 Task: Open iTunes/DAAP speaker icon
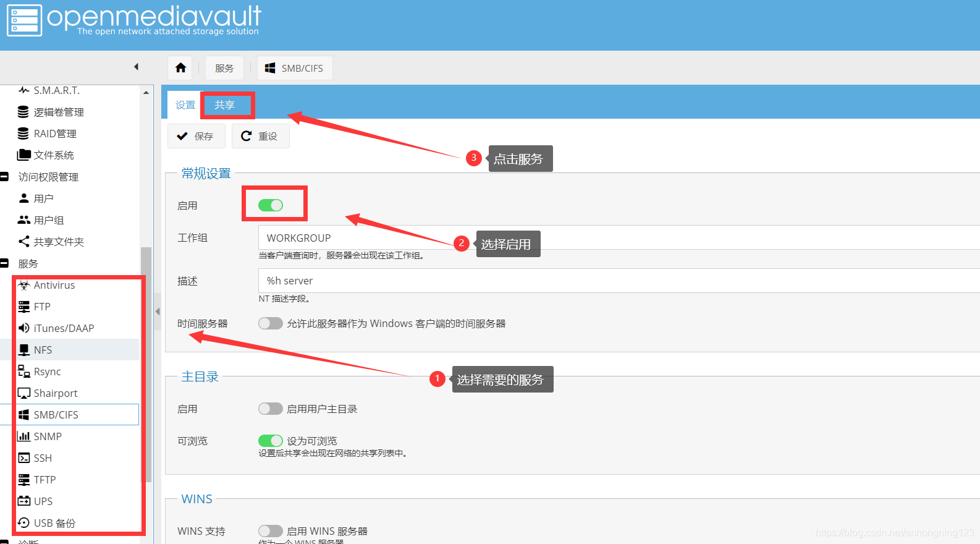pyautogui.click(x=24, y=328)
